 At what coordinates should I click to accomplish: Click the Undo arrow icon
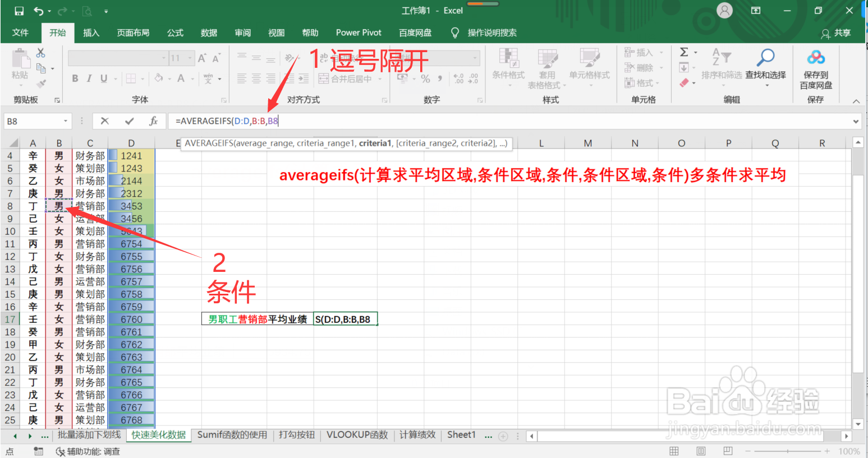38,11
